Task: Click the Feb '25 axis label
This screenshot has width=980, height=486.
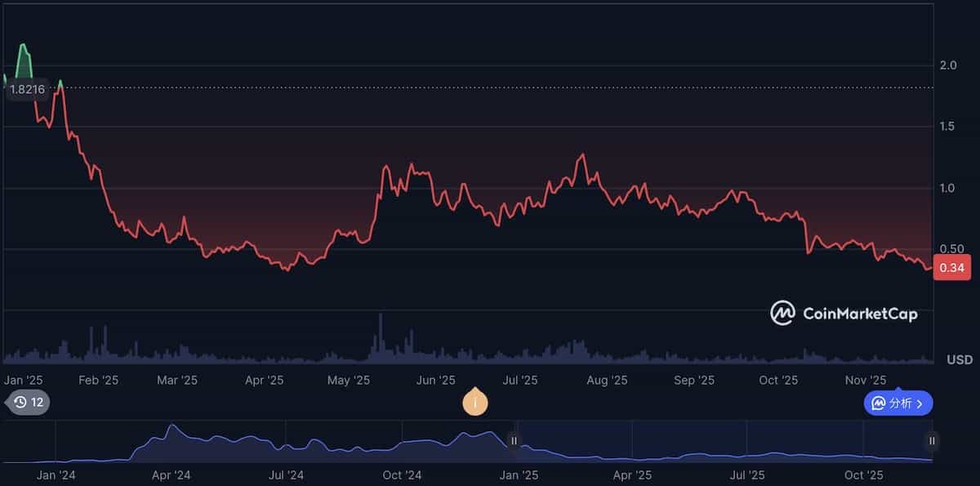Action: [x=99, y=380]
